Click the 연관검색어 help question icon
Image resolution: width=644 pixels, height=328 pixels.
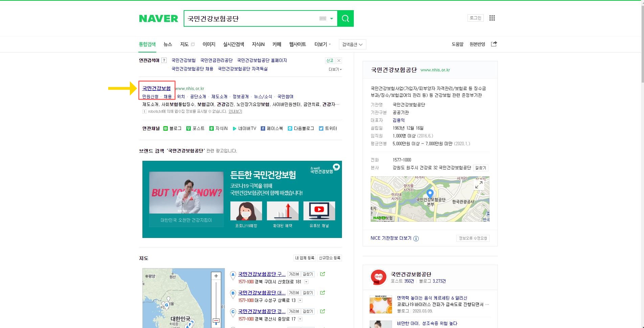tap(164, 60)
